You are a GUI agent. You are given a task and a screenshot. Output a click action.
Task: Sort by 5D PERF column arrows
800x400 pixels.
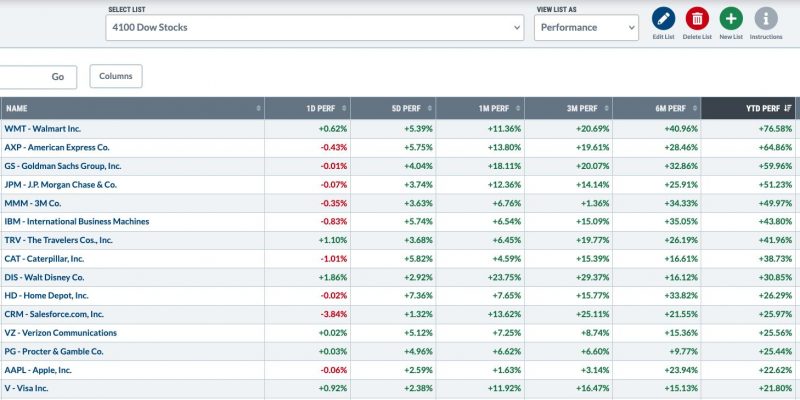pyautogui.click(x=430, y=108)
